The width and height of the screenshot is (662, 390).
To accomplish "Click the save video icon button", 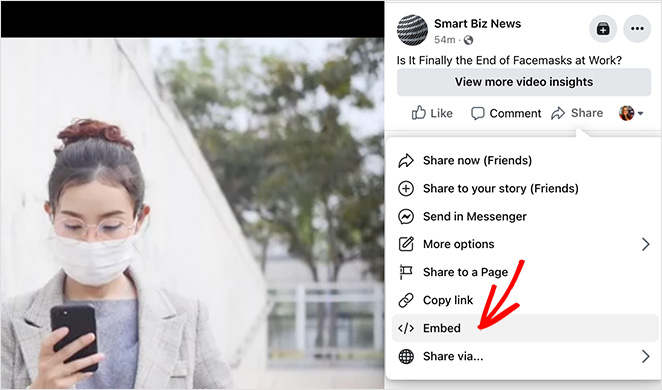I will 603,29.
